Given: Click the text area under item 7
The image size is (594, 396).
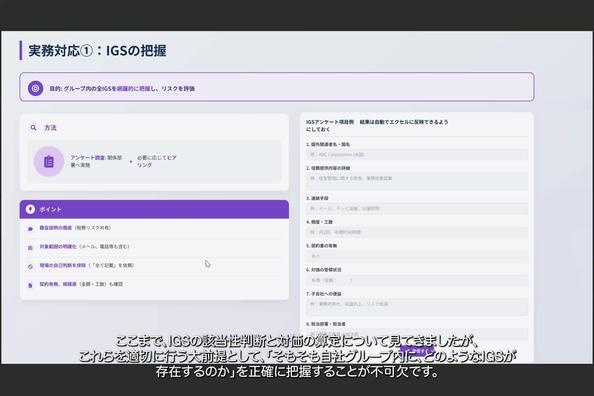Looking at the screenshot, I should coord(417,307).
